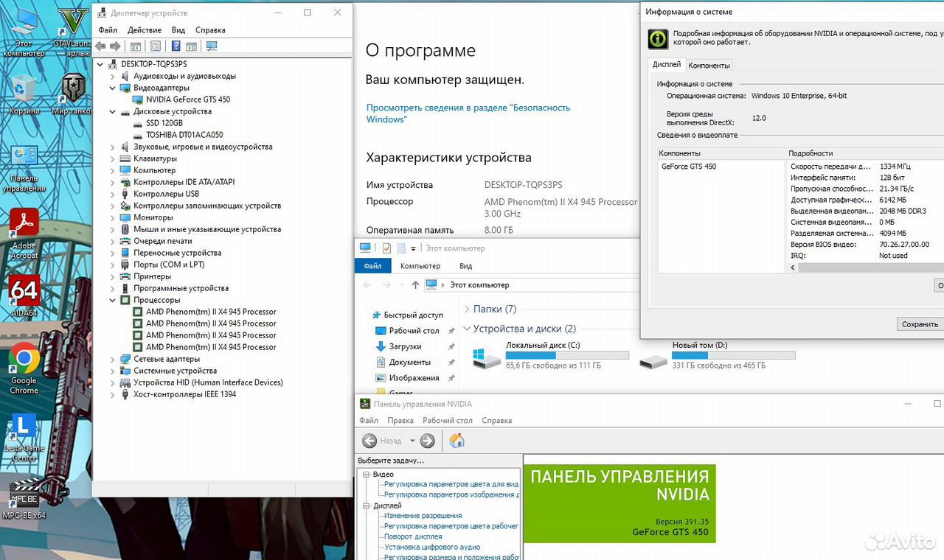The width and height of the screenshot is (944, 560).
Task: Open Файл menu in Device Manager
Action: click(x=108, y=30)
